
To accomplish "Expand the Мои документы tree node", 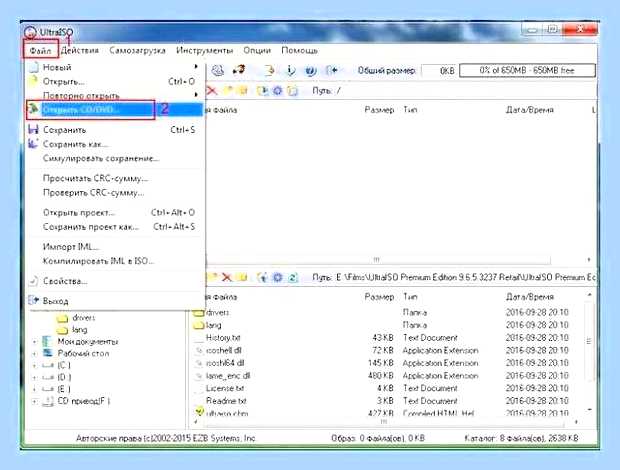I will (x=34, y=341).
